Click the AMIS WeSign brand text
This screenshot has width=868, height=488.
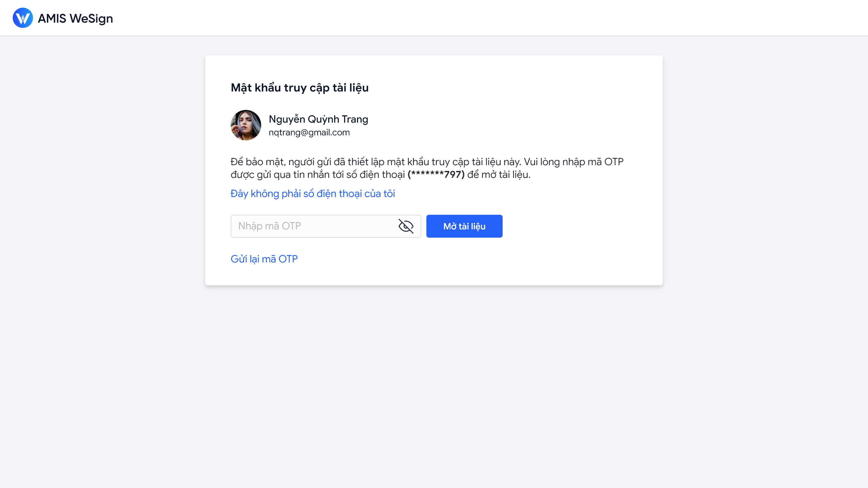coord(76,18)
